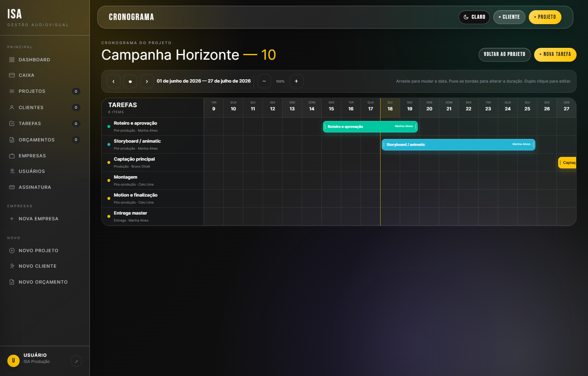Click the Novo Cliente person-add icon
Image resolution: width=588 pixels, height=376 pixels.
[12, 266]
